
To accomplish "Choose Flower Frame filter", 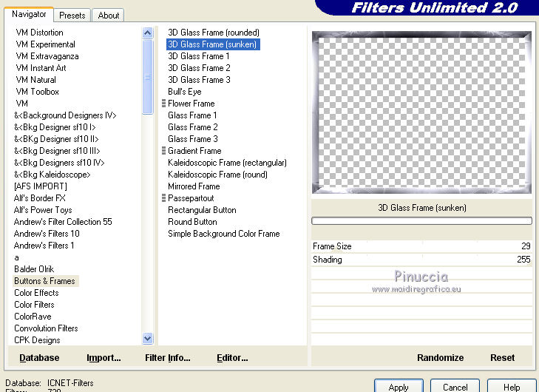I will pos(191,104).
